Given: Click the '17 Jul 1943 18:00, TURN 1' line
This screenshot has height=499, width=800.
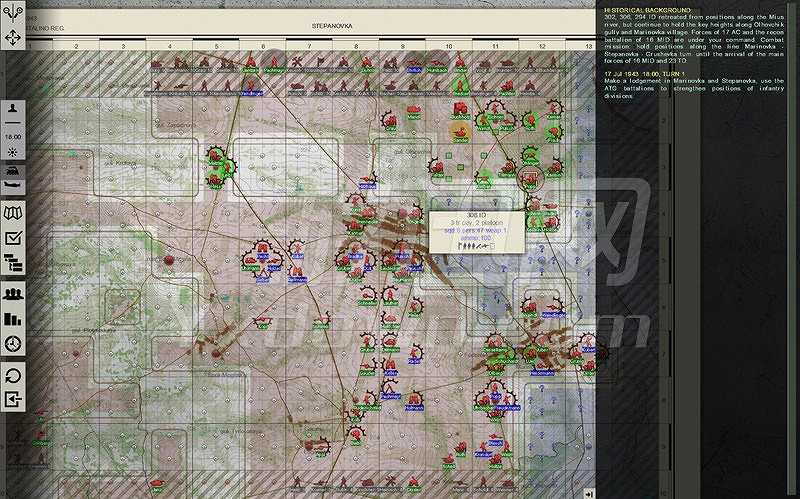Looking at the screenshot, I should click(x=645, y=74).
